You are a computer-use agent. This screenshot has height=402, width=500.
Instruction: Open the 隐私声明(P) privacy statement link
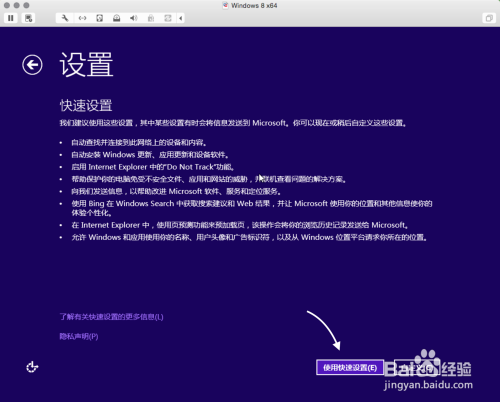pos(79,336)
